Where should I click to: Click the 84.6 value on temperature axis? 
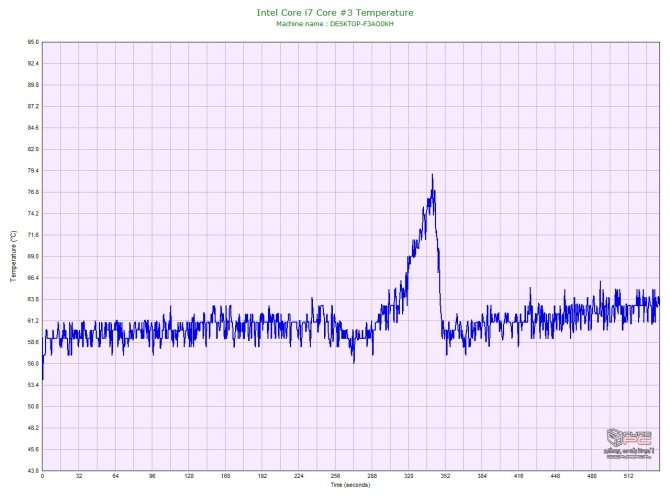click(33, 128)
